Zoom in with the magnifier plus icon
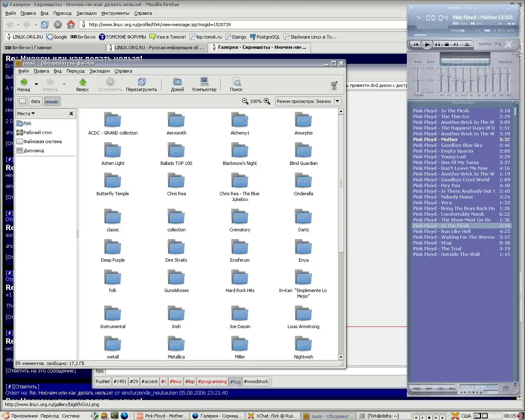525x420 pixels. click(267, 101)
